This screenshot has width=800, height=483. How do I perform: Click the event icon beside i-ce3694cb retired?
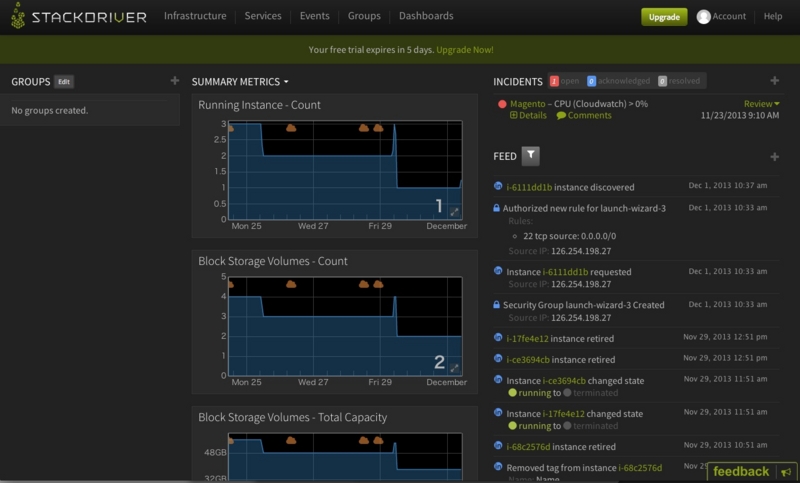498,359
